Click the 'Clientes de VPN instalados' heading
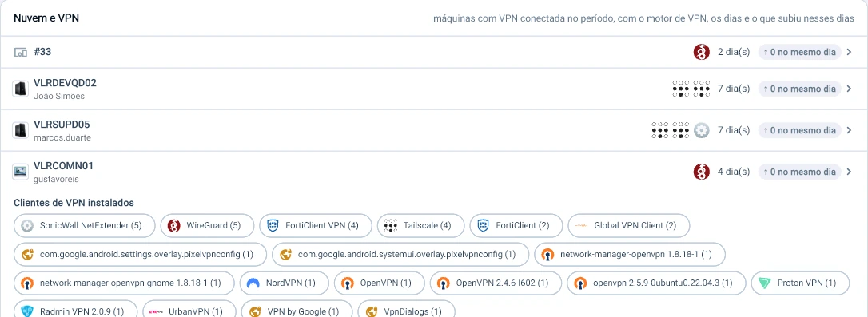This screenshot has width=868, height=317. [x=74, y=203]
